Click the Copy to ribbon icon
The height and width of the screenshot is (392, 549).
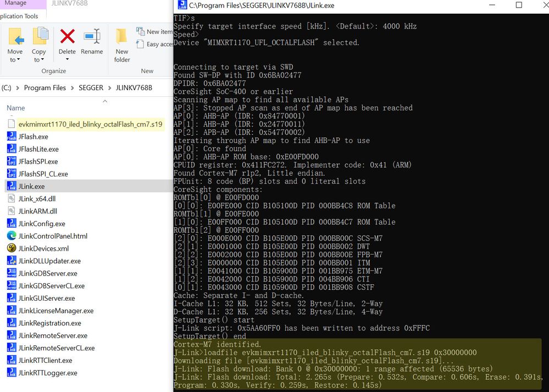coord(40,36)
